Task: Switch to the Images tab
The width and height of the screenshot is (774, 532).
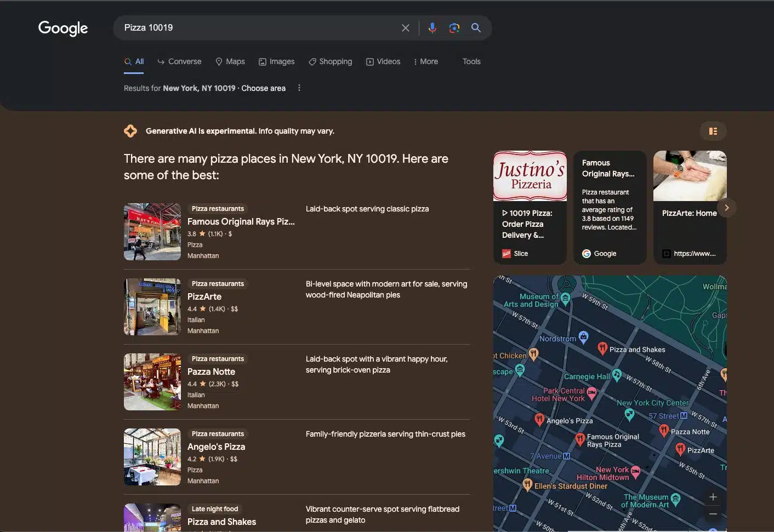Action: coord(277,61)
